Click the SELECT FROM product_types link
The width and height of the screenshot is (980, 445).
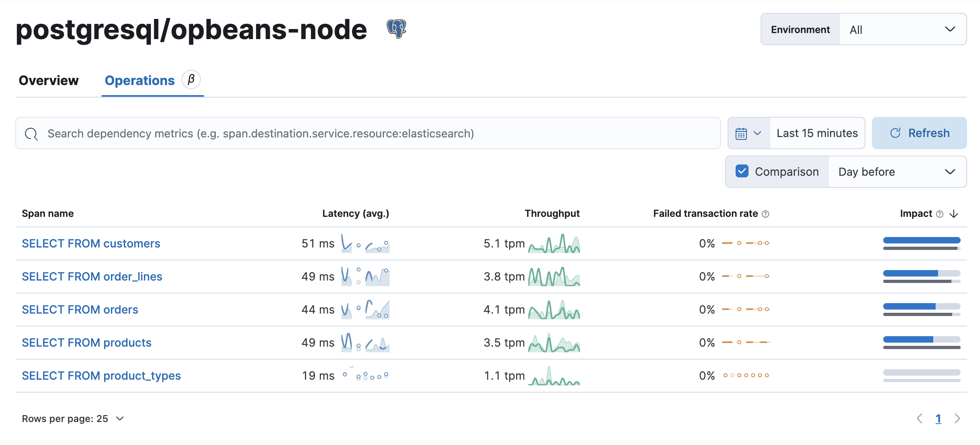[x=101, y=375]
